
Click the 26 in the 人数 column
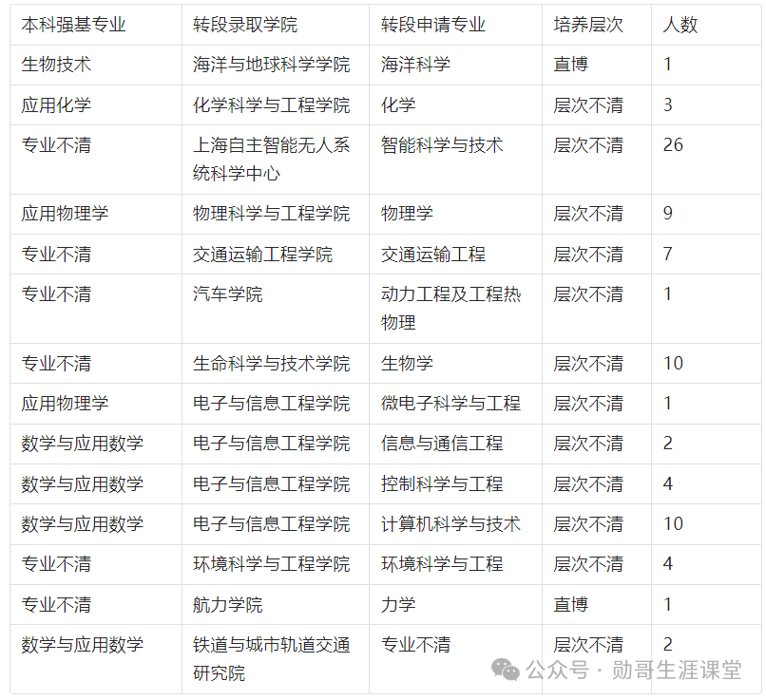[672, 144]
